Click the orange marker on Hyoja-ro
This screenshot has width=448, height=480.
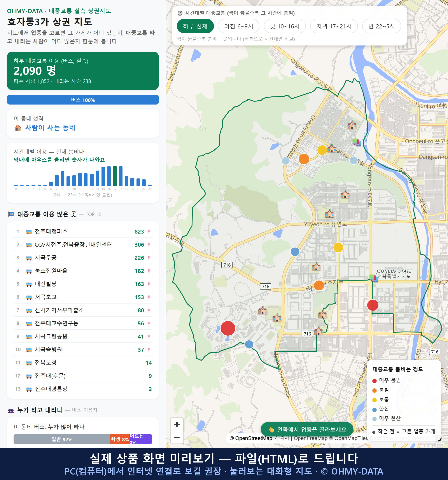[319, 285]
